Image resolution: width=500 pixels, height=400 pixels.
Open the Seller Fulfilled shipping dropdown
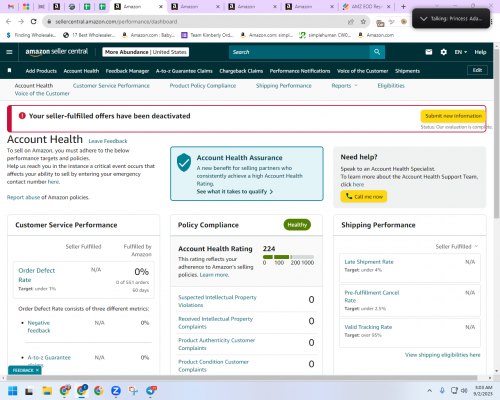(x=457, y=247)
